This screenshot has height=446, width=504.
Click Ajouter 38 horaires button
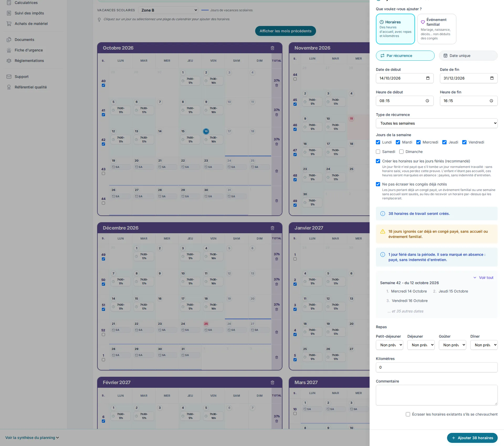click(472, 438)
